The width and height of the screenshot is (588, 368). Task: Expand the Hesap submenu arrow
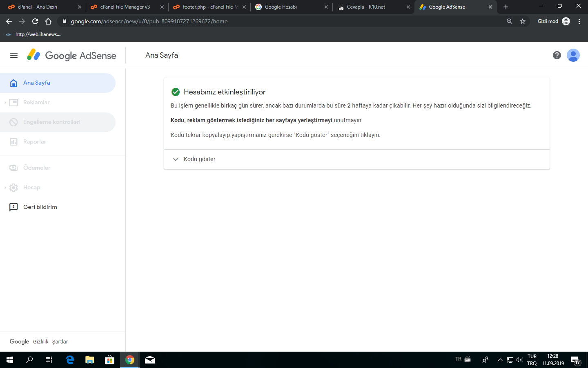point(5,188)
